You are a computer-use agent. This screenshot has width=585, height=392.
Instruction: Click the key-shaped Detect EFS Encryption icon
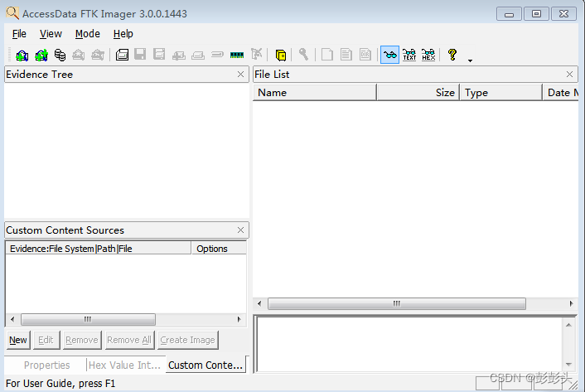tap(304, 55)
